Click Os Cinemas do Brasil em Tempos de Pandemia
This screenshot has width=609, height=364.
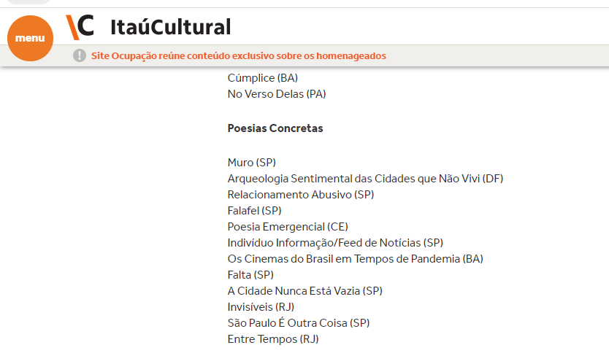pos(355,259)
